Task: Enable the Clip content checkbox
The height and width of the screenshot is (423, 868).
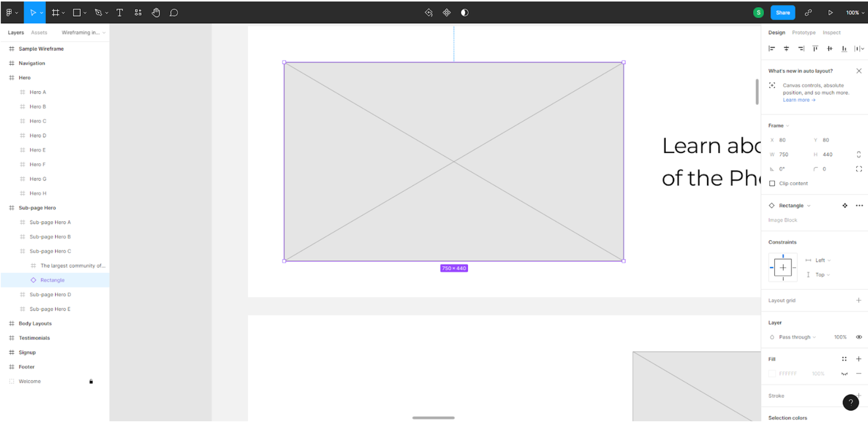Action: 772,184
